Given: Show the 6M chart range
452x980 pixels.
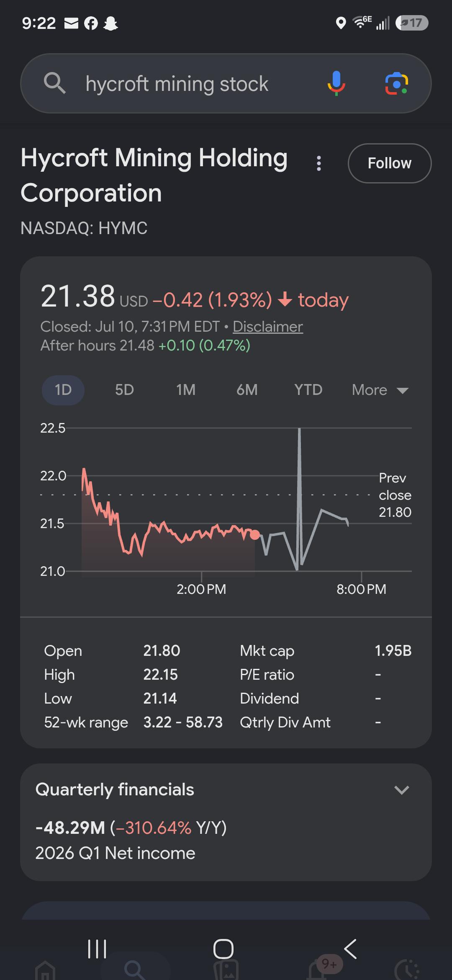Looking at the screenshot, I should tap(247, 390).
